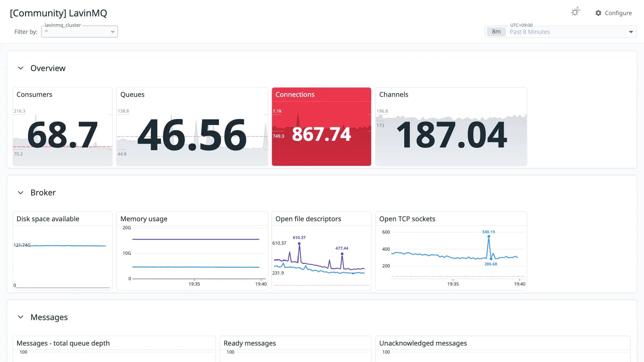
Task: Click the 286.68 low point in Open TCP sockets
Action: tap(491, 259)
